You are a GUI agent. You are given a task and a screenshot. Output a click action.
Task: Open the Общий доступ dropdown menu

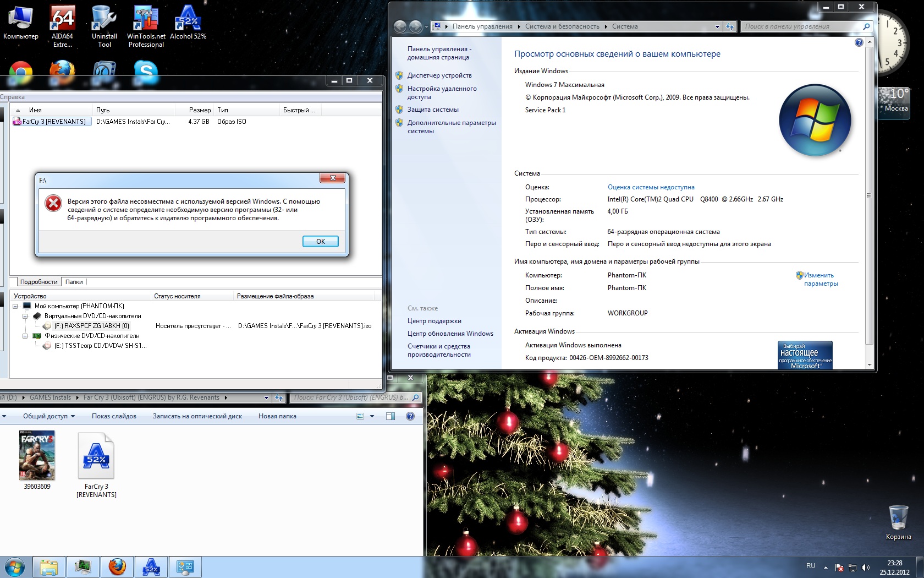click(x=49, y=416)
